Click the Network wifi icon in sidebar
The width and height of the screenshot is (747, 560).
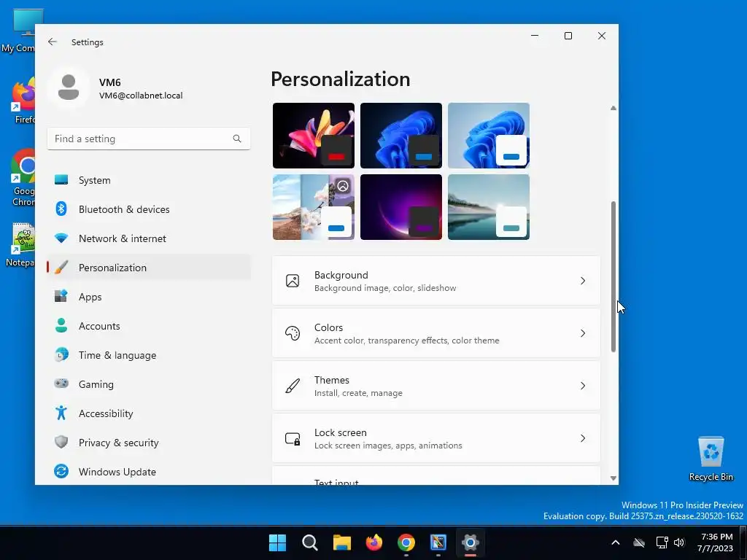point(61,238)
